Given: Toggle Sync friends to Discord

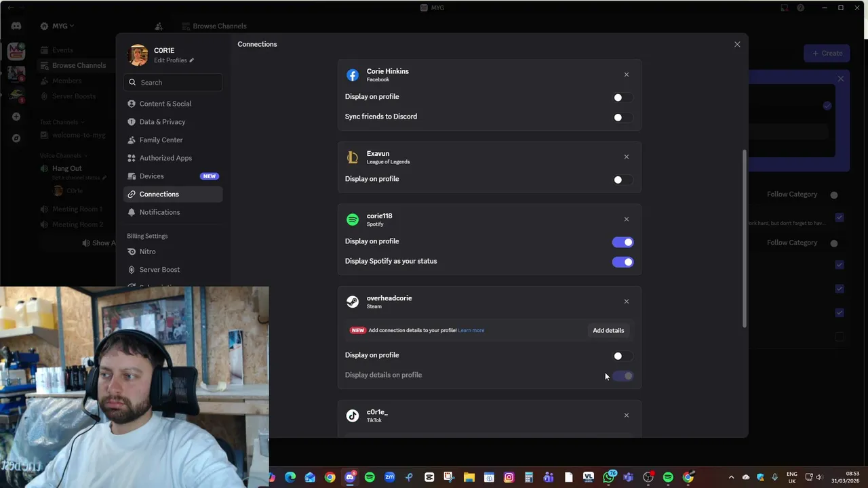Looking at the screenshot, I should click(x=623, y=117).
